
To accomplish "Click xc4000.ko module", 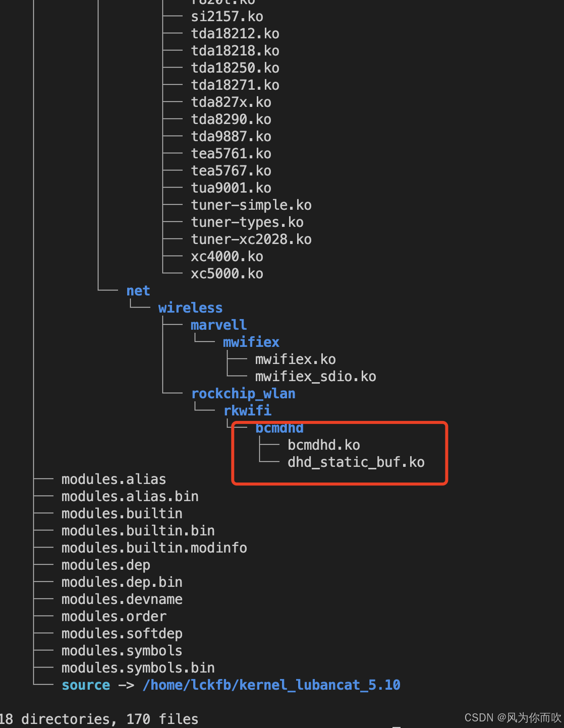I will click(227, 257).
